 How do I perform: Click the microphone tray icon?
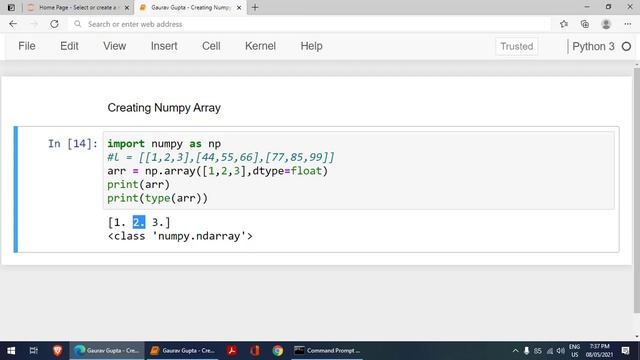tap(527, 351)
